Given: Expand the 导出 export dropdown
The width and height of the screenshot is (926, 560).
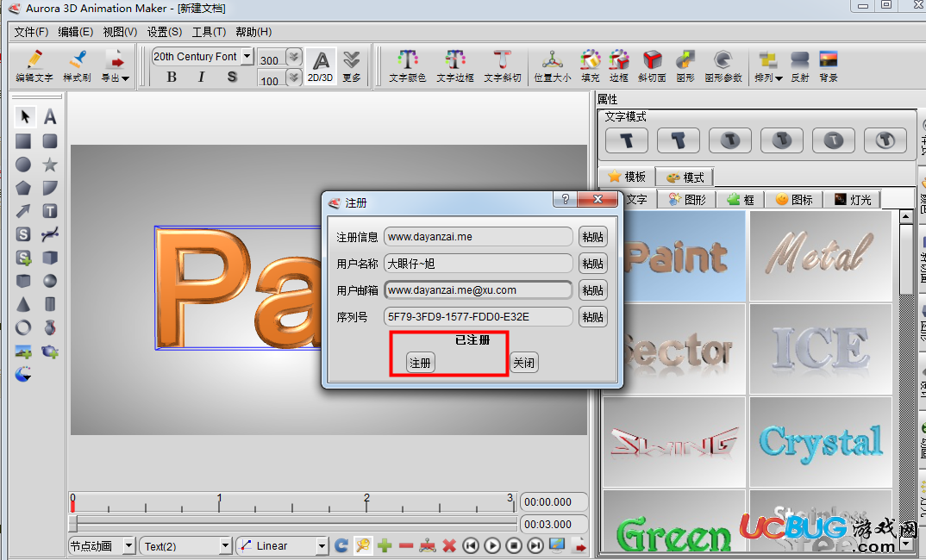Looking at the screenshot, I should pyautogui.click(x=125, y=78).
